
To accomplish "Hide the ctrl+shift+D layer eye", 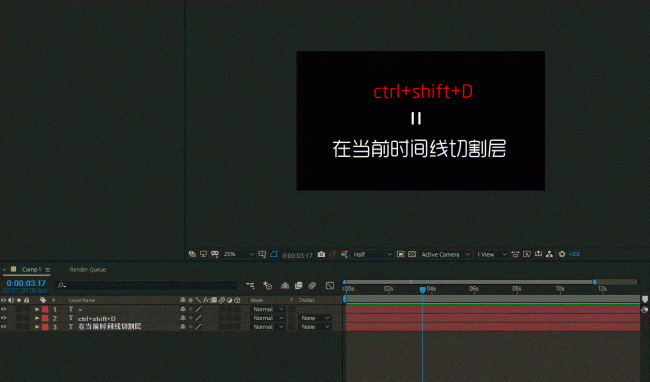I will tap(4, 318).
